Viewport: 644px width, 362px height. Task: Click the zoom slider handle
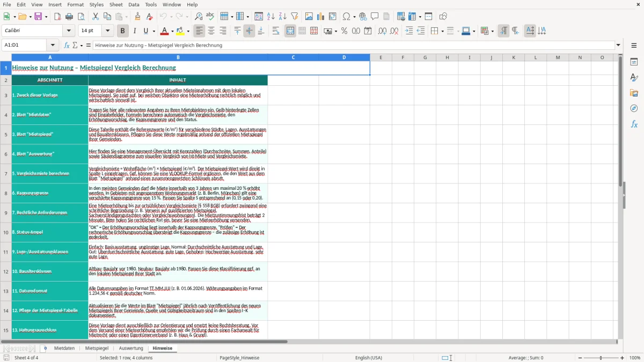coord(601,358)
